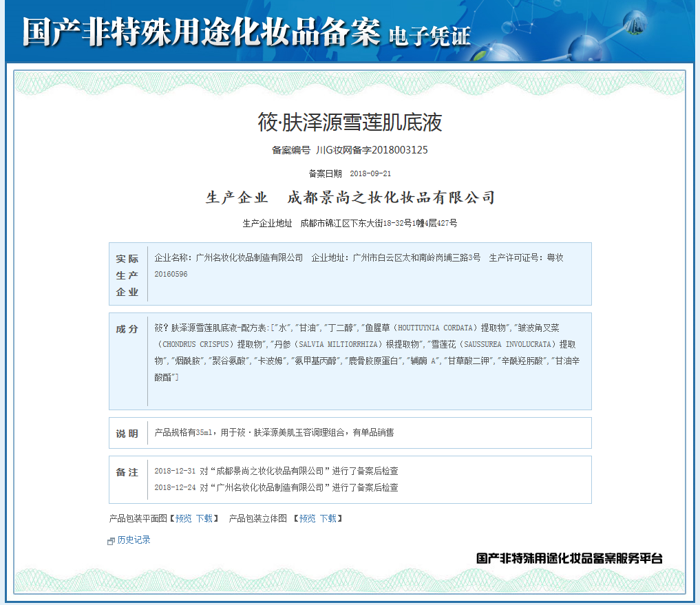Click 下载 for 产品包装立体图
This screenshot has width=700, height=605.
[329, 518]
